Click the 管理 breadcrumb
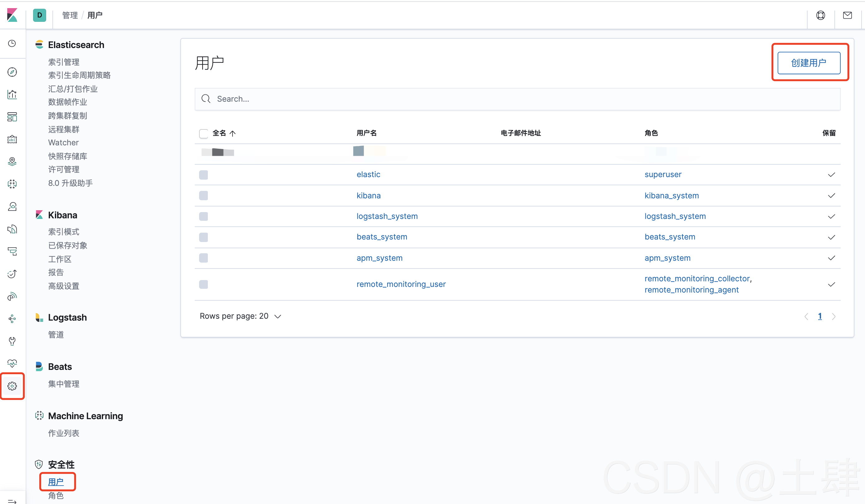Screen dimensions: 865x504 (70, 15)
